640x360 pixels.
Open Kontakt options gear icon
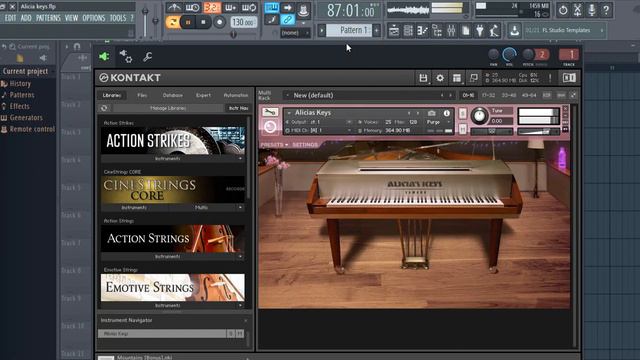pos(440,78)
